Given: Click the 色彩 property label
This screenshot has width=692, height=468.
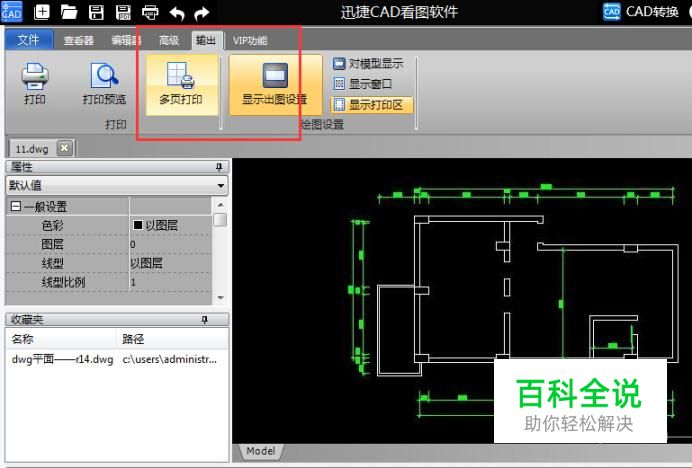Looking at the screenshot, I should point(53,226).
